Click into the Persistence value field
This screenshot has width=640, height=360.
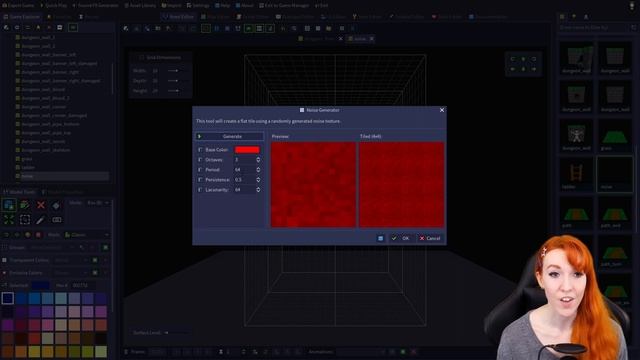[x=244, y=180]
